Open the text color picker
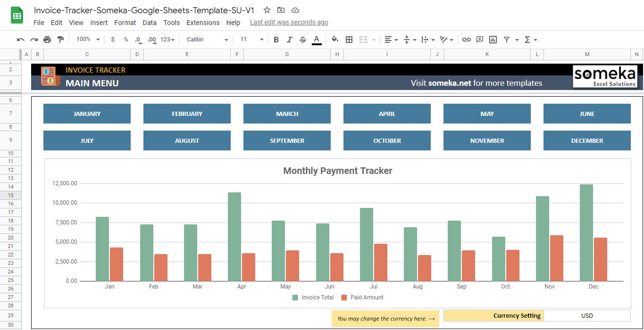Viewport: 644px width, 330px height. click(x=317, y=40)
